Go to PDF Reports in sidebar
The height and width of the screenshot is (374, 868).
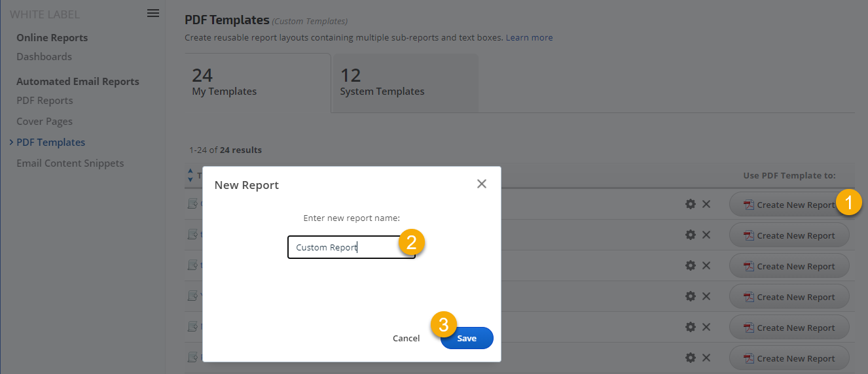pyautogui.click(x=45, y=101)
